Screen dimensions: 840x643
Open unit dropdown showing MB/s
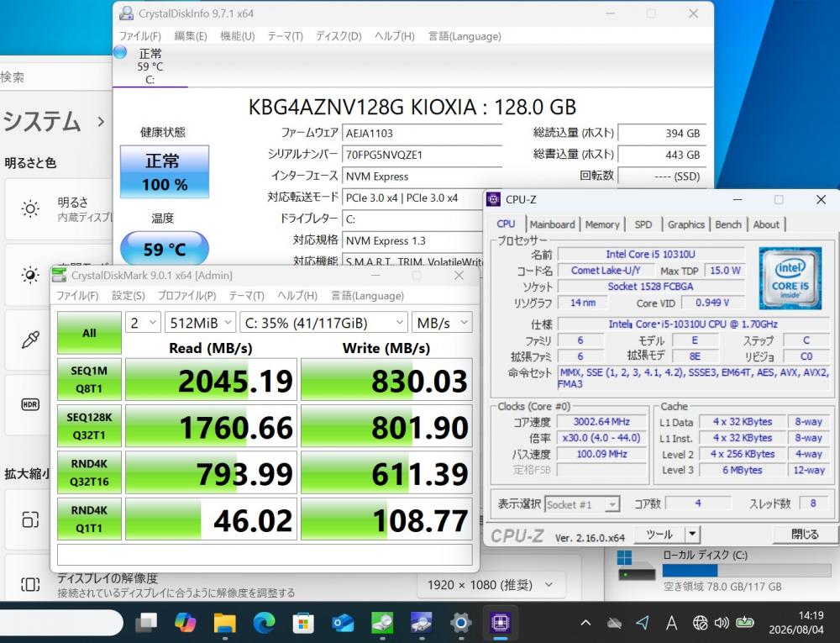442,323
